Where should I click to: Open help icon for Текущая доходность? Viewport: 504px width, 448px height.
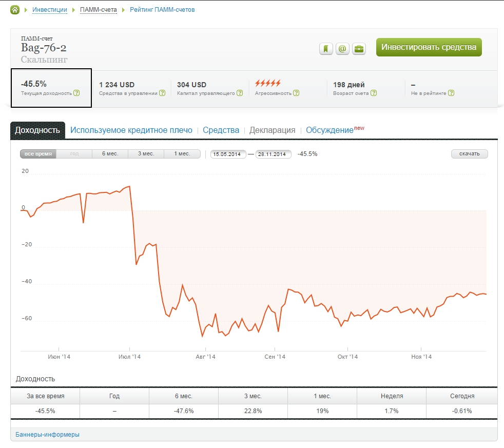click(x=76, y=93)
